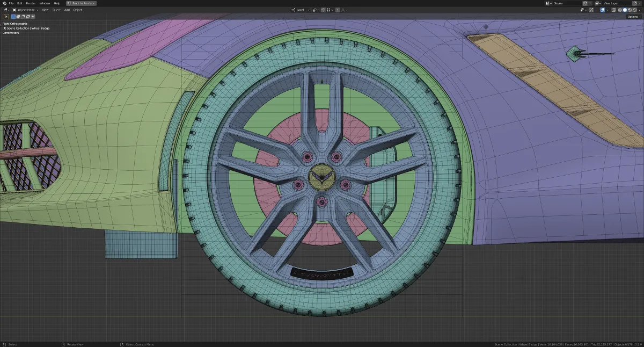
Task: Switch to material preview shading
Action: pos(630,10)
